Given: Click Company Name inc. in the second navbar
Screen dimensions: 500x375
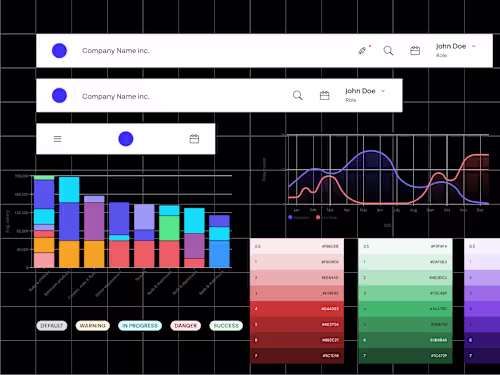Looking at the screenshot, I should point(116,96).
